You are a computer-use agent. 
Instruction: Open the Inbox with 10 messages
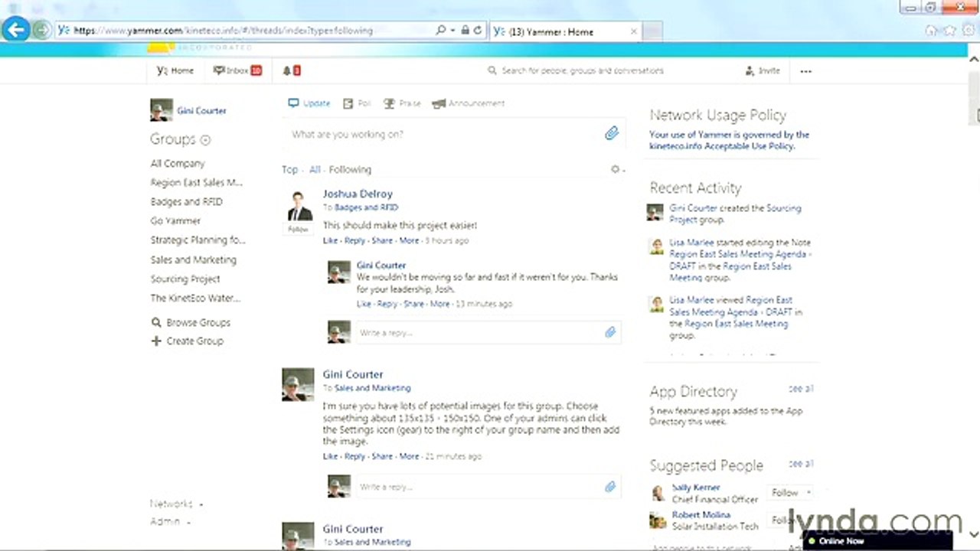click(237, 70)
